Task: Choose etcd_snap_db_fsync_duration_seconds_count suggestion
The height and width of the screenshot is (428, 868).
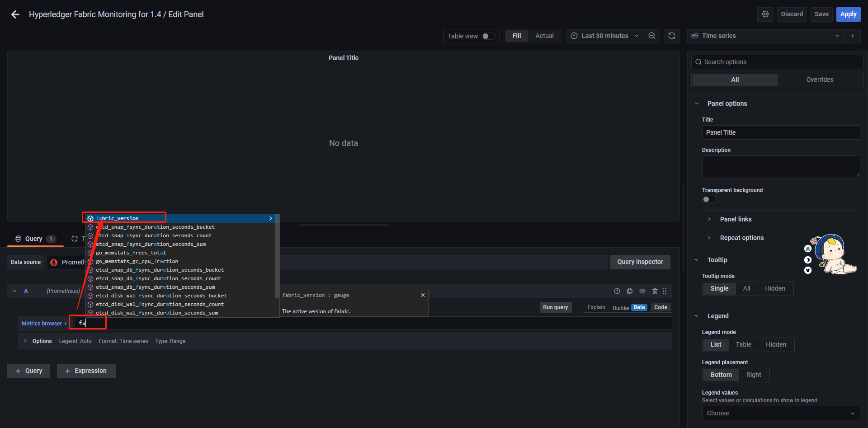Action: coord(180,278)
